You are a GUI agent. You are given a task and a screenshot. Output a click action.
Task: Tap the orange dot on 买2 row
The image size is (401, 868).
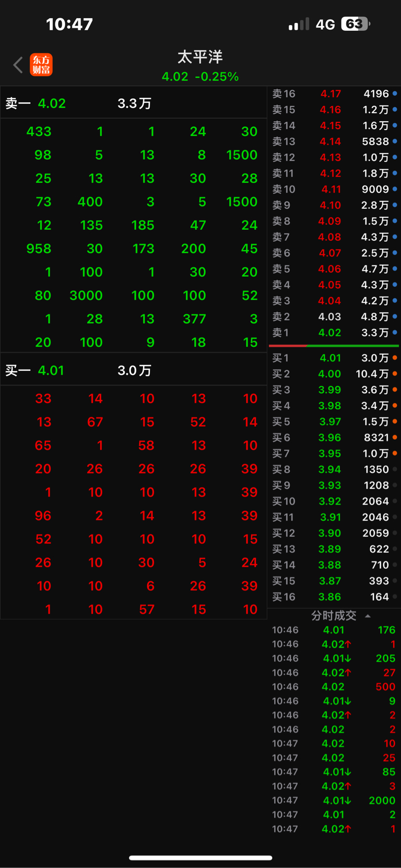coord(395,373)
